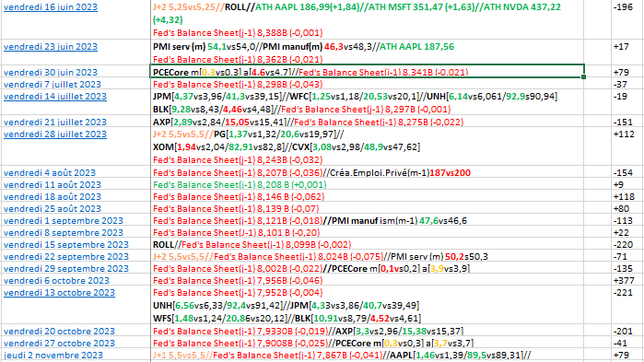Select the +112 value cell
Image resolution: width=644 pixels, height=362 pixels.
(x=626, y=147)
